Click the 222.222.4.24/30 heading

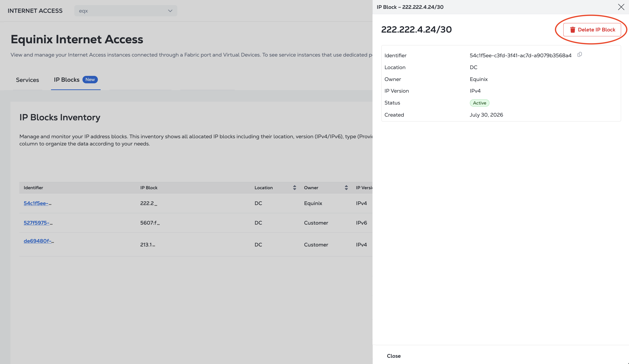point(416,29)
